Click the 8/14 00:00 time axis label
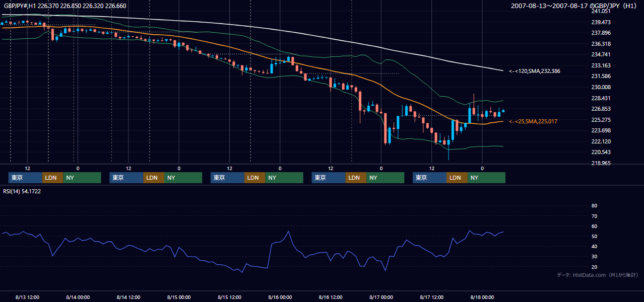This screenshot has height=302, width=644. (x=78, y=297)
